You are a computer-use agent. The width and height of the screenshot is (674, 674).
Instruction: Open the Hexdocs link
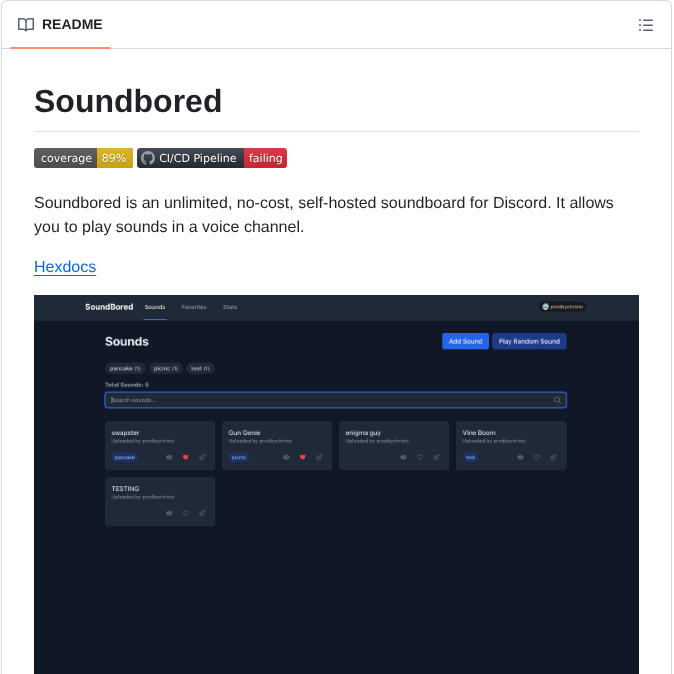point(65,267)
